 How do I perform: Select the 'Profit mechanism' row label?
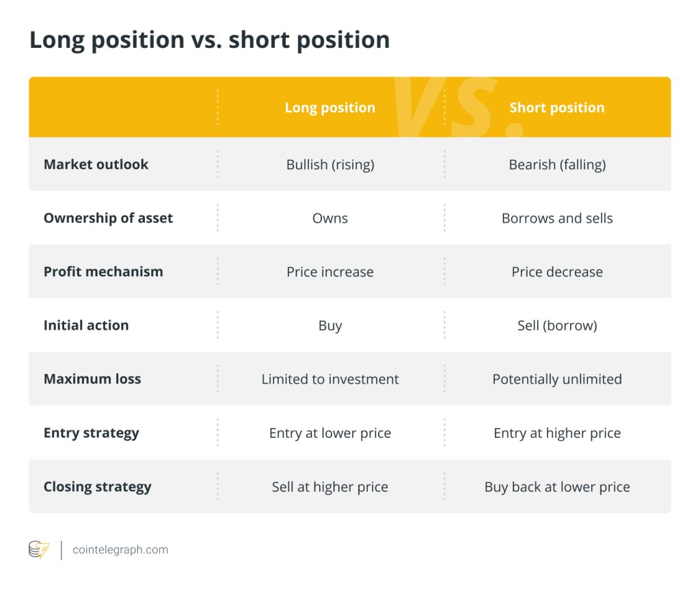(103, 272)
